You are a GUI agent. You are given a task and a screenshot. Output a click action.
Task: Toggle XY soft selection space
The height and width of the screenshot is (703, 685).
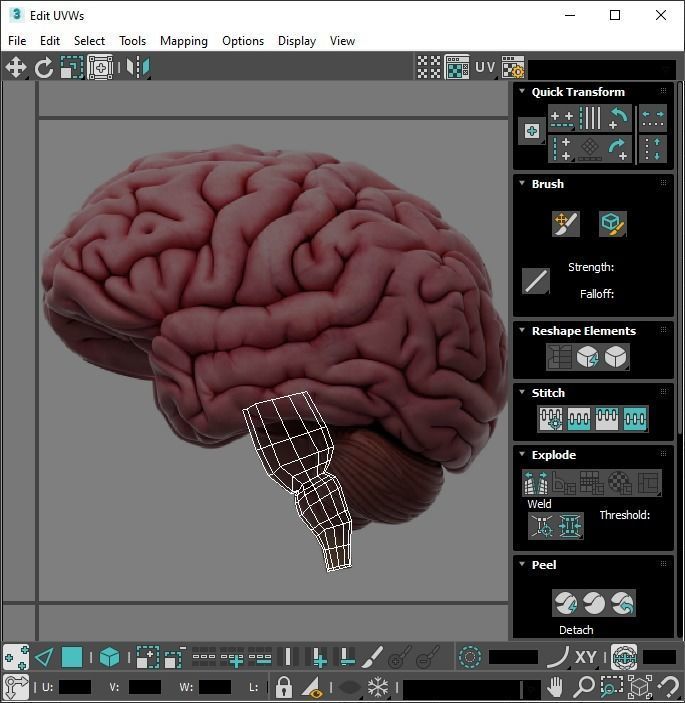point(585,657)
